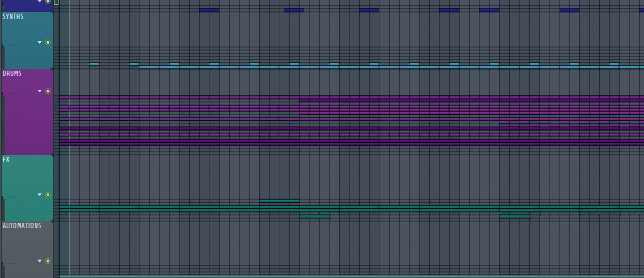The image size is (644, 278).
Task: Click the yellow-outlined marker at top left
Action: (56, 2)
